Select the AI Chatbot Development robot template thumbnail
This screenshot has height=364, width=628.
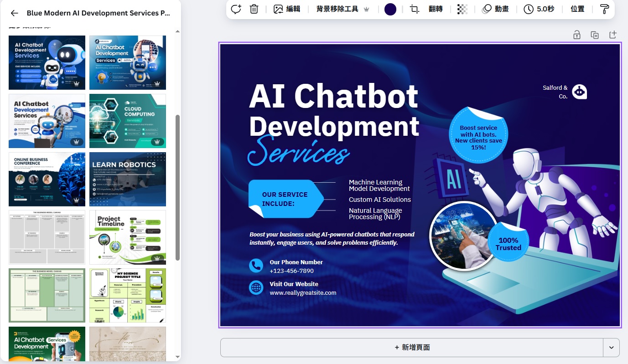click(47, 62)
